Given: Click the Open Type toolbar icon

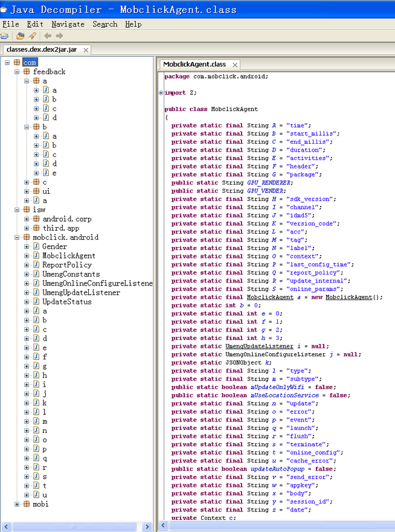Looking at the screenshot, I should [x=21, y=36].
